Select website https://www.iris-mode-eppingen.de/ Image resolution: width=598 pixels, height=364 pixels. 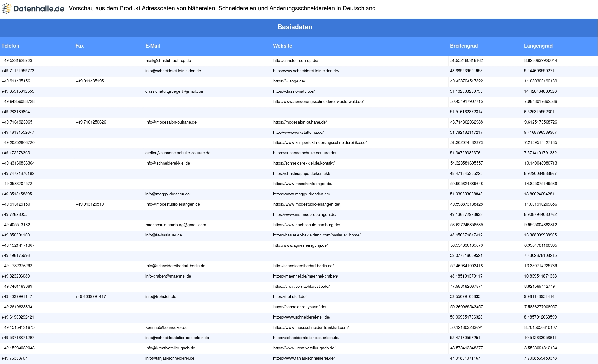point(305,215)
